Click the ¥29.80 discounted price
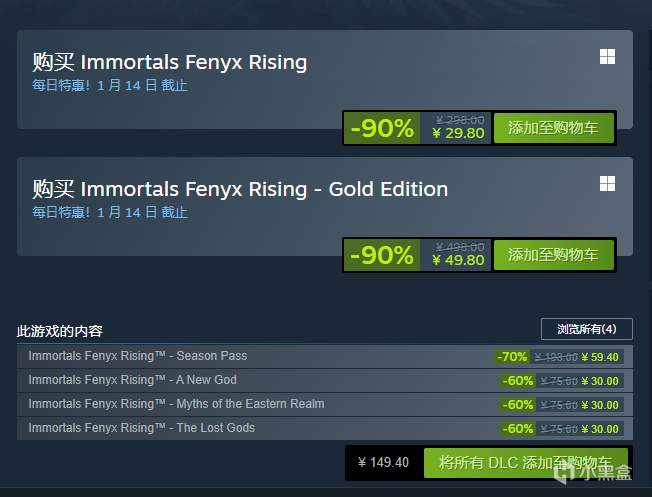Viewport: 652px width, 497px height. pyautogui.click(x=458, y=133)
